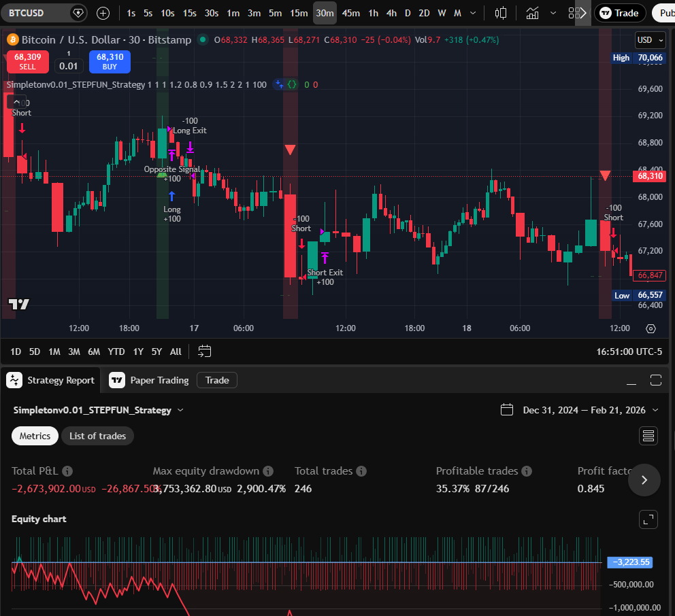Select the candlestick chart style icon

coord(501,12)
